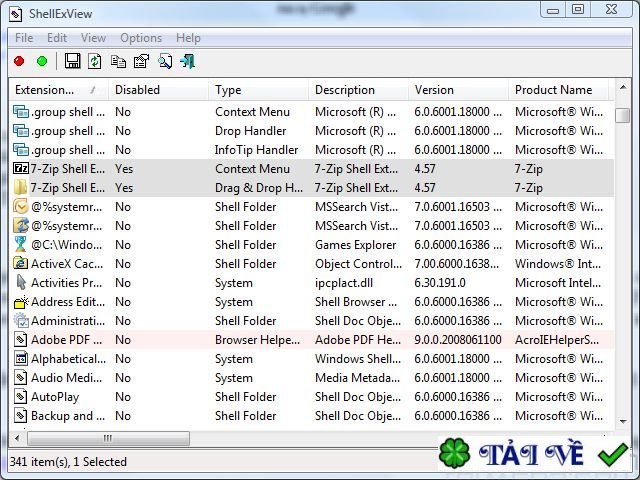This screenshot has width=640, height=480.
Task: Click the Find magnifier toolbar icon
Action: click(x=164, y=62)
